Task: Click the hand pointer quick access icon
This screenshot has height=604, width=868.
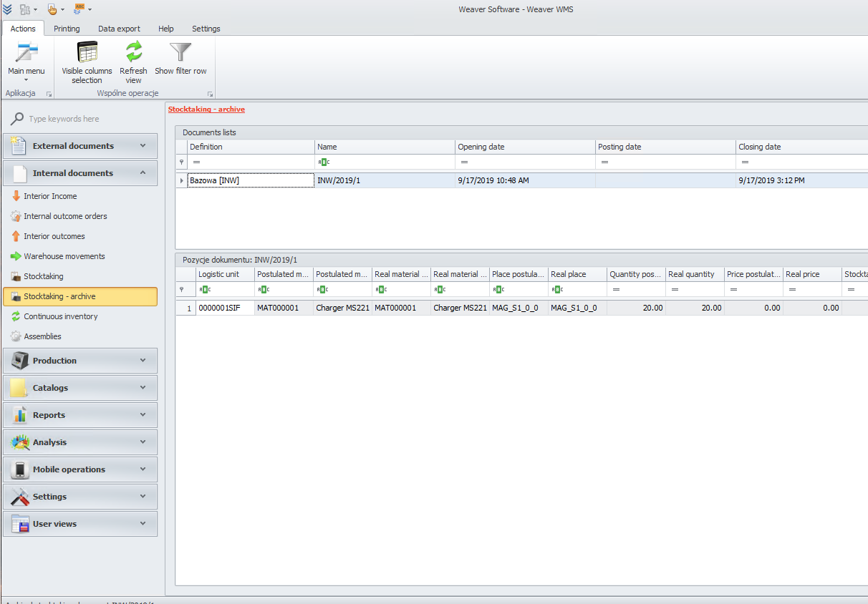Action: pyautogui.click(x=52, y=9)
